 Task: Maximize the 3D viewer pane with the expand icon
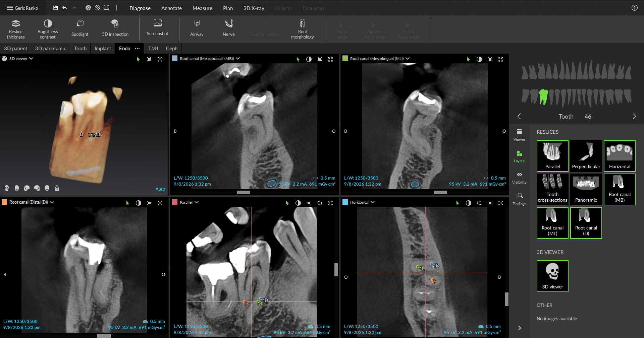coord(160,59)
